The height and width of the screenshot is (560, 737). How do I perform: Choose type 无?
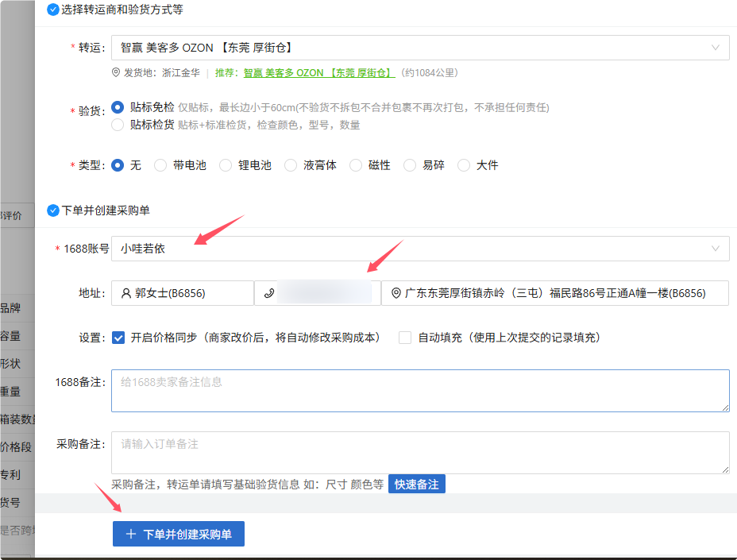coord(118,165)
